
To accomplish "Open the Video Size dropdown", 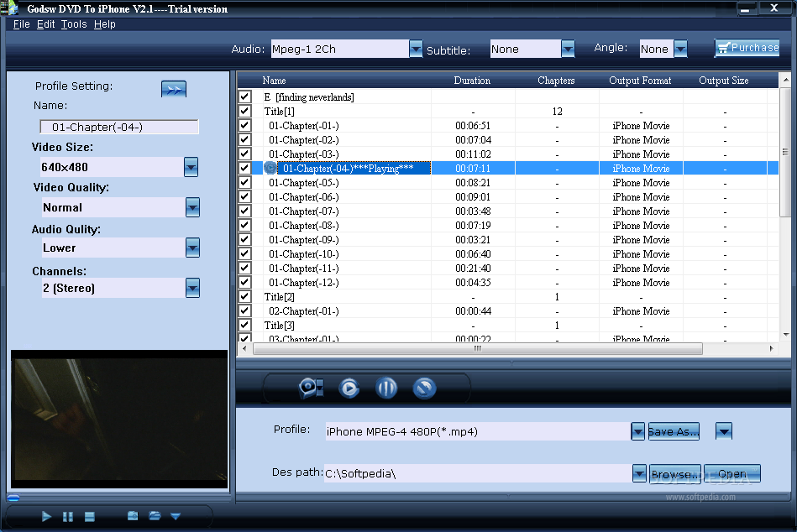I will pos(191,166).
